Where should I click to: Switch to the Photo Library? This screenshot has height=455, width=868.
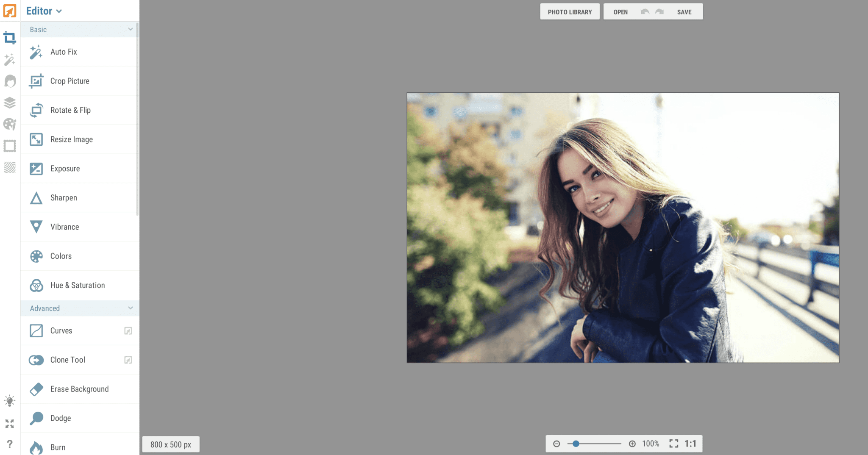(x=570, y=11)
